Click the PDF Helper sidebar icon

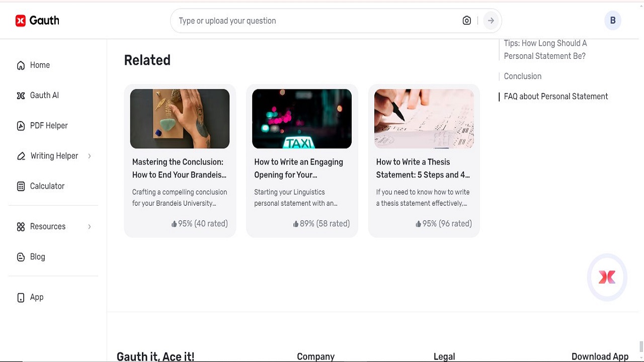coord(21,126)
